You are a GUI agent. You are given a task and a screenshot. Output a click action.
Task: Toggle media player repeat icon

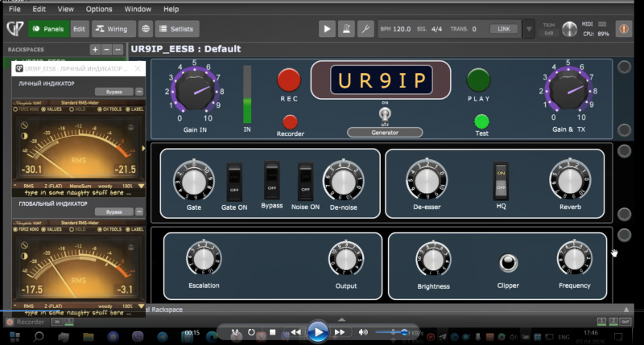pos(251,332)
